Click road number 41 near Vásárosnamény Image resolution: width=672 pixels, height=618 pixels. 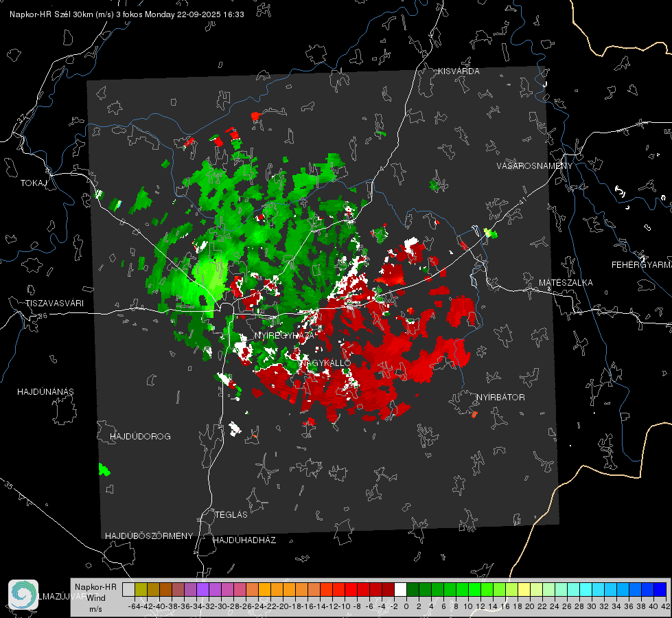(522, 201)
